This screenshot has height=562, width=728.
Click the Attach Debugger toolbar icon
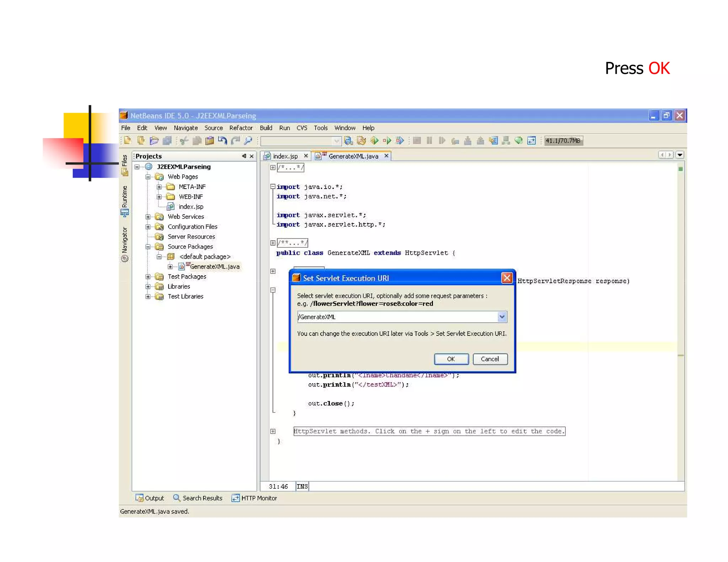(x=400, y=141)
